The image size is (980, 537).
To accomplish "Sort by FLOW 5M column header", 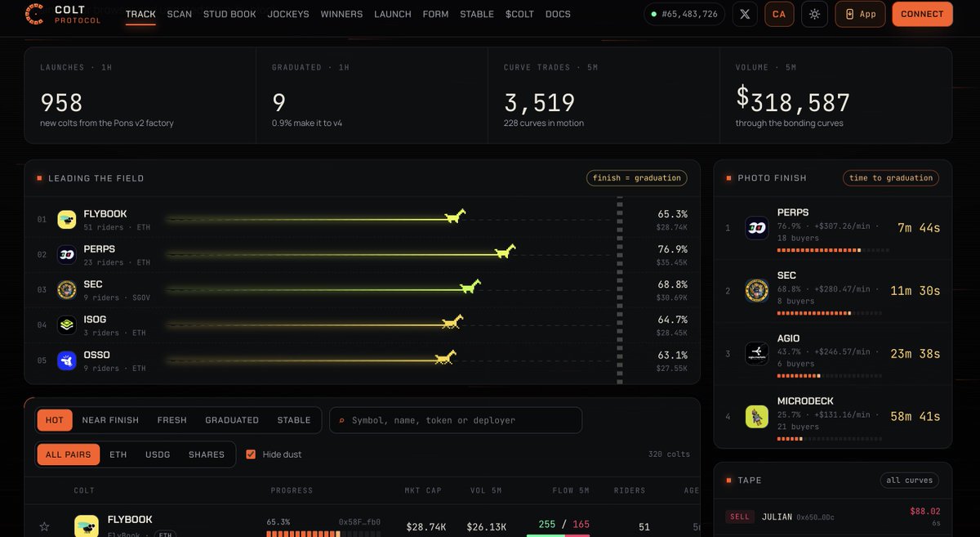I will pyautogui.click(x=571, y=490).
